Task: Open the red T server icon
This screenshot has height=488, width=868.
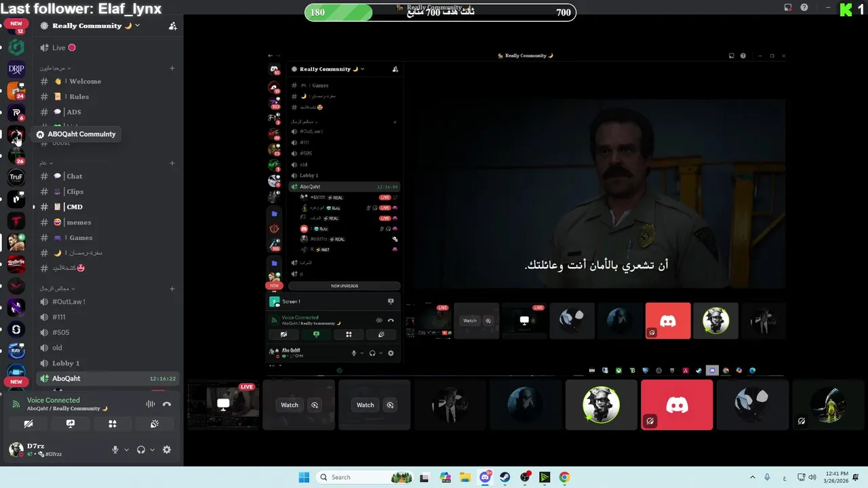Action: (16, 220)
